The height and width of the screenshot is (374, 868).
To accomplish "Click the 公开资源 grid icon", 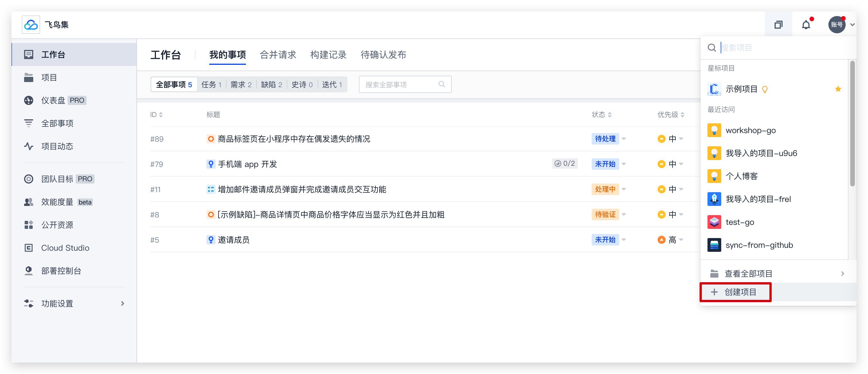I will (29, 225).
